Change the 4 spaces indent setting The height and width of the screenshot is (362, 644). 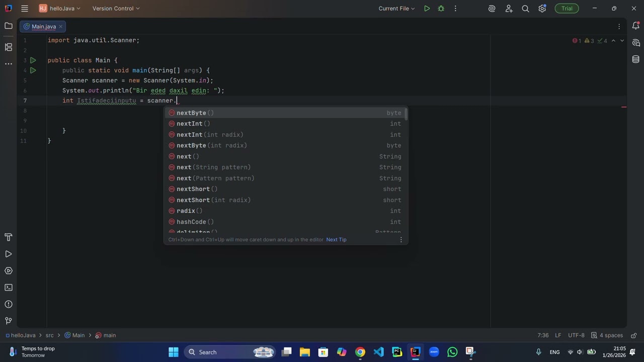point(607,335)
